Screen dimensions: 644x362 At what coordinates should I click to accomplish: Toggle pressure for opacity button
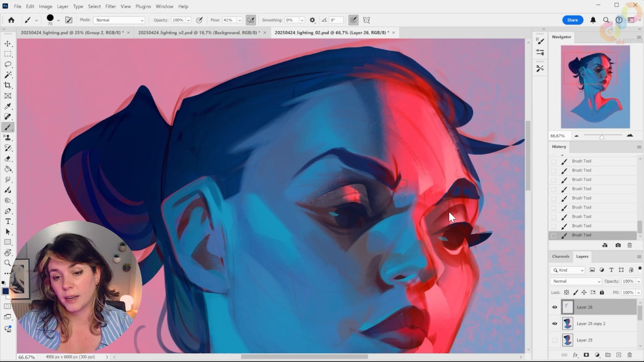[x=199, y=20]
